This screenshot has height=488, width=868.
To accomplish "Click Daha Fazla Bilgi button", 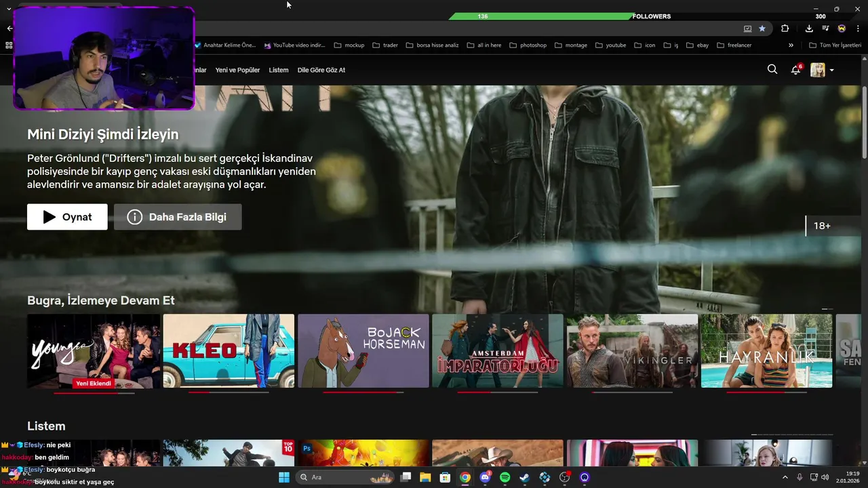I will pyautogui.click(x=178, y=217).
